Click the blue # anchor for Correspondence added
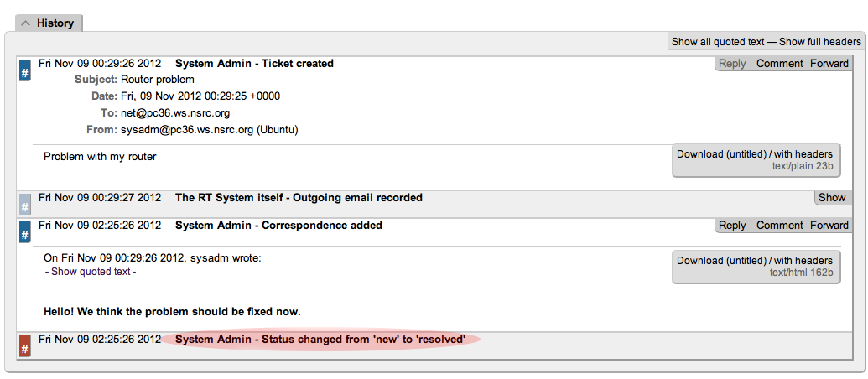 tap(25, 232)
